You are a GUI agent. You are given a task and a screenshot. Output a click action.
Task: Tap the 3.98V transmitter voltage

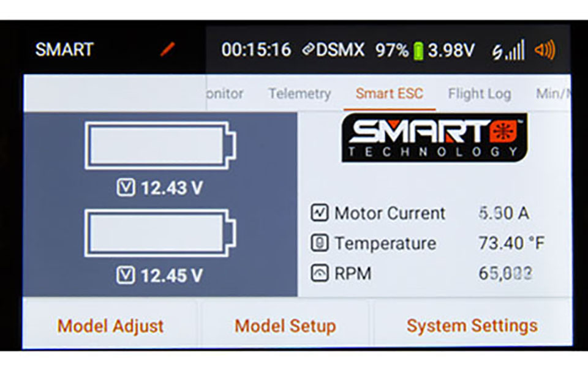click(451, 50)
